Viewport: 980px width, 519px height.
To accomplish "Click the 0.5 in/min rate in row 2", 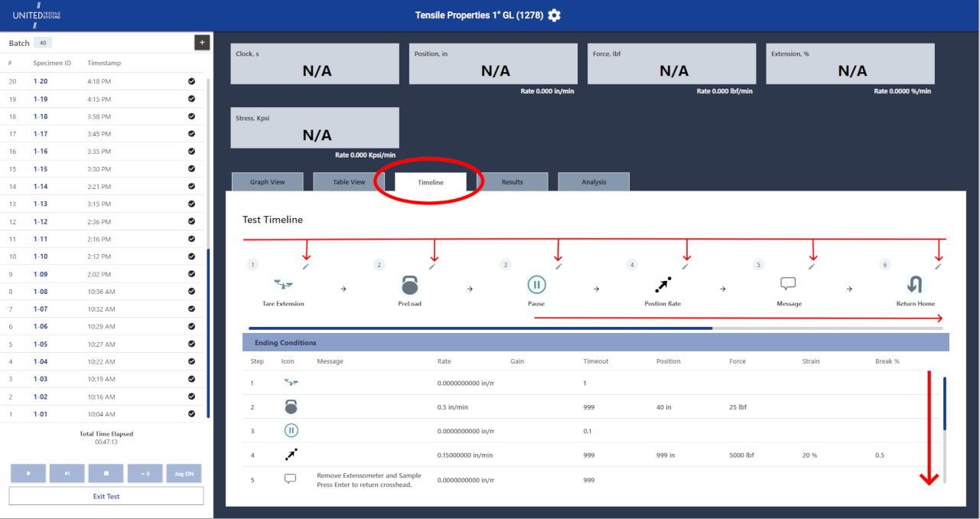I will (x=451, y=407).
